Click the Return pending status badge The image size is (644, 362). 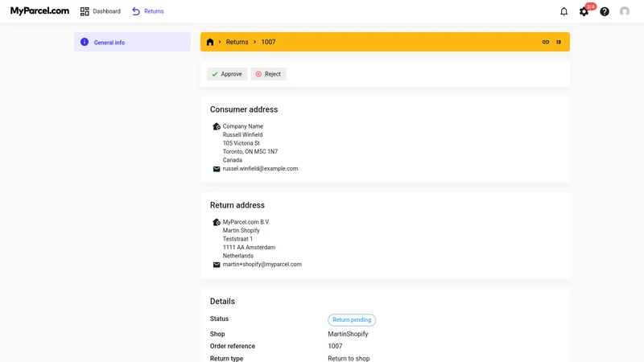352,319
